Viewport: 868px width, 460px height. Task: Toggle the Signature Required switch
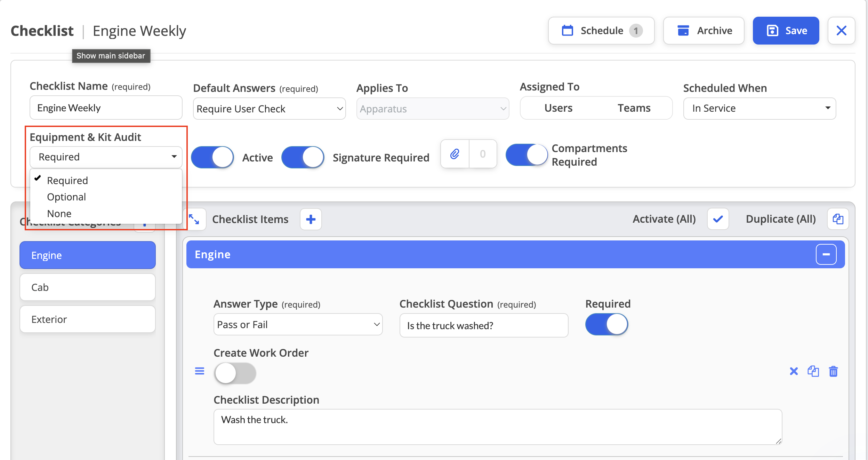[303, 157]
